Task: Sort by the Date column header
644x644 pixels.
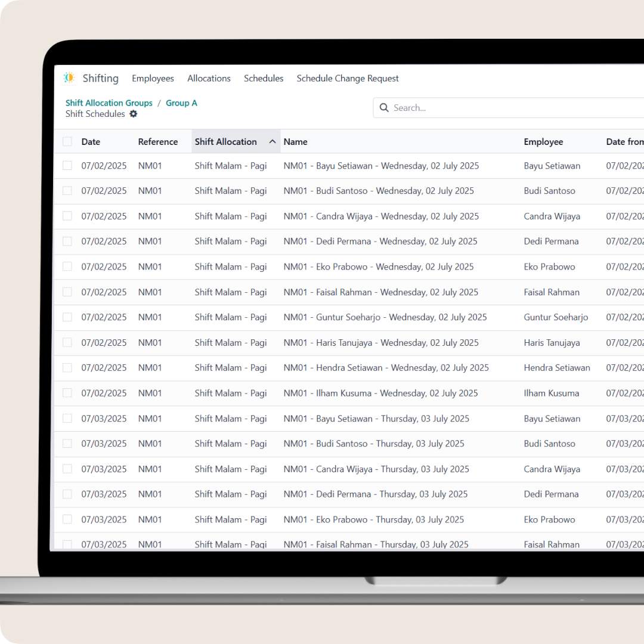Action: pyautogui.click(x=91, y=142)
